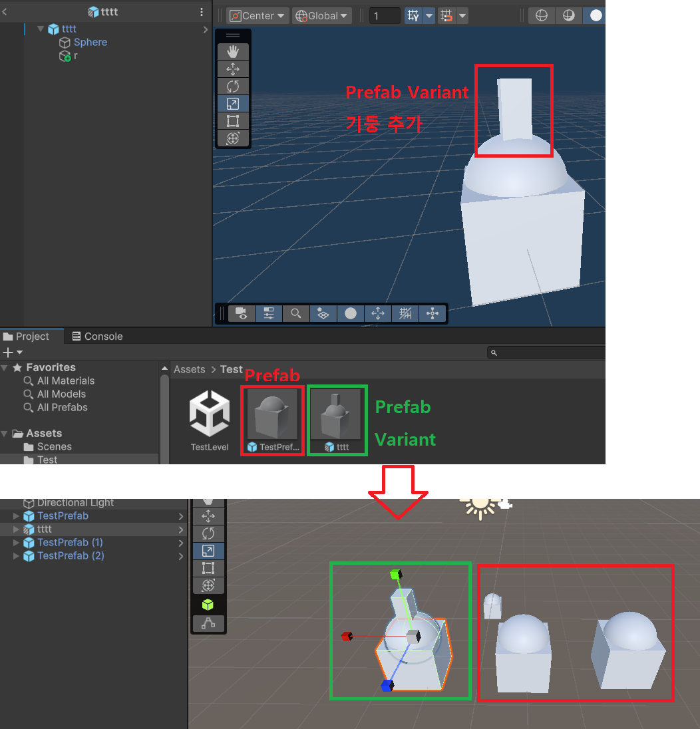The image size is (700, 729).
Task: Go to Assets in breadcrumb path
Action: pos(189,370)
